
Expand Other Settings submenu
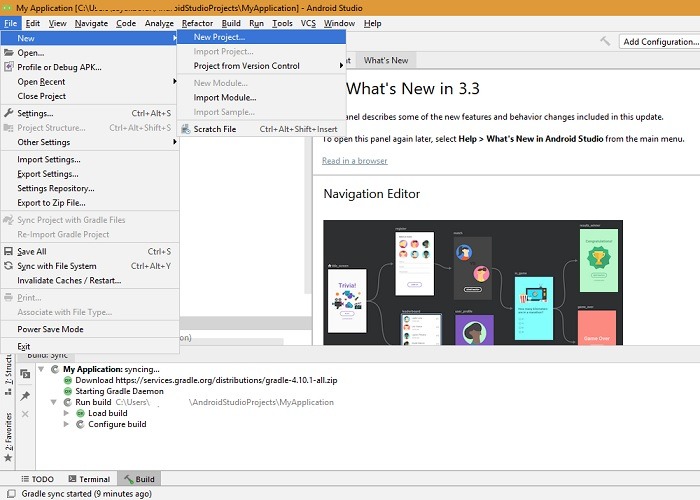(x=90, y=142)
